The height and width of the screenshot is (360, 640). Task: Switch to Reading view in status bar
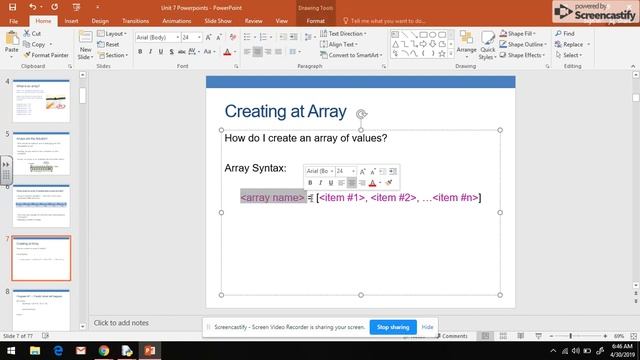click(x=520, y=336)
